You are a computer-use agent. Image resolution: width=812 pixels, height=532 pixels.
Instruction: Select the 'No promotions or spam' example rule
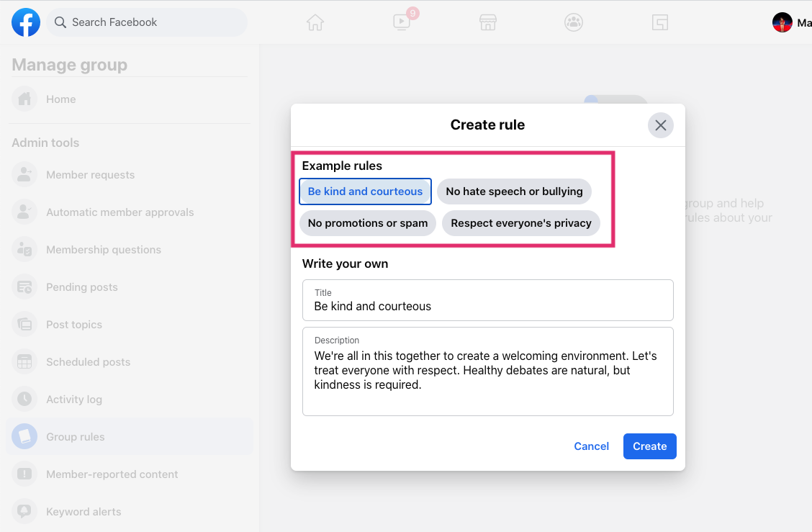(368, 222)
